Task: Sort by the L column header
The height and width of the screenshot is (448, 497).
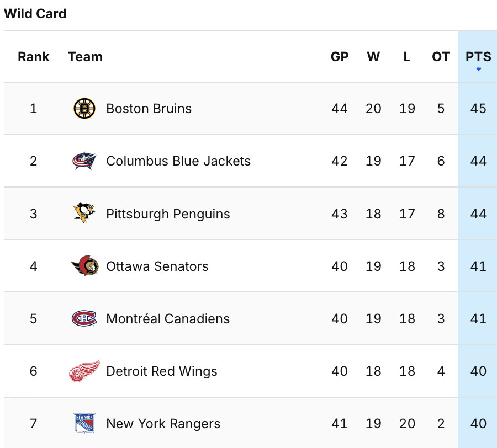Action: (x=407, y=57)
